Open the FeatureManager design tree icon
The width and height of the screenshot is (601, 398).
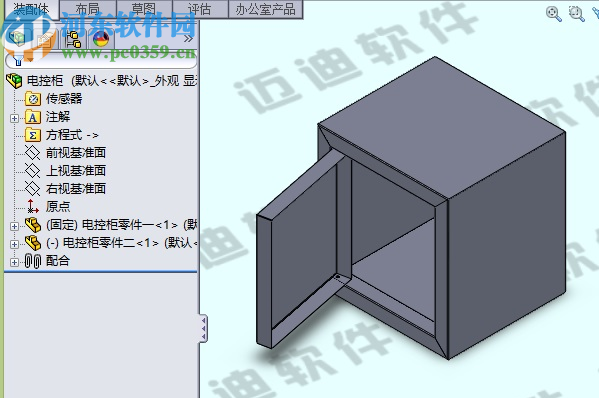pos(17,38)
